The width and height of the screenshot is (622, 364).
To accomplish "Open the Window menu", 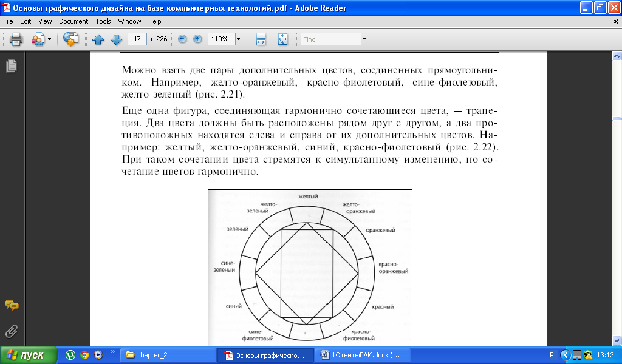I will click(x=129, y=21).
